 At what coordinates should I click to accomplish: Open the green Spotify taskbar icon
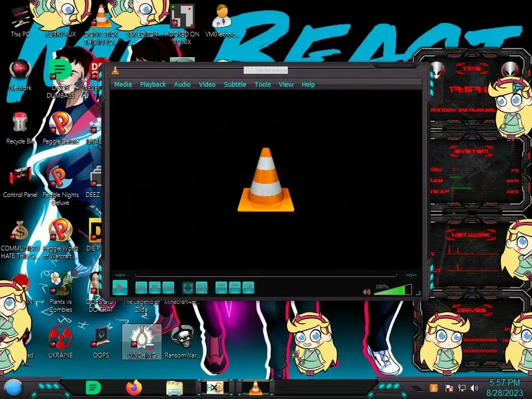coord(94,388)
